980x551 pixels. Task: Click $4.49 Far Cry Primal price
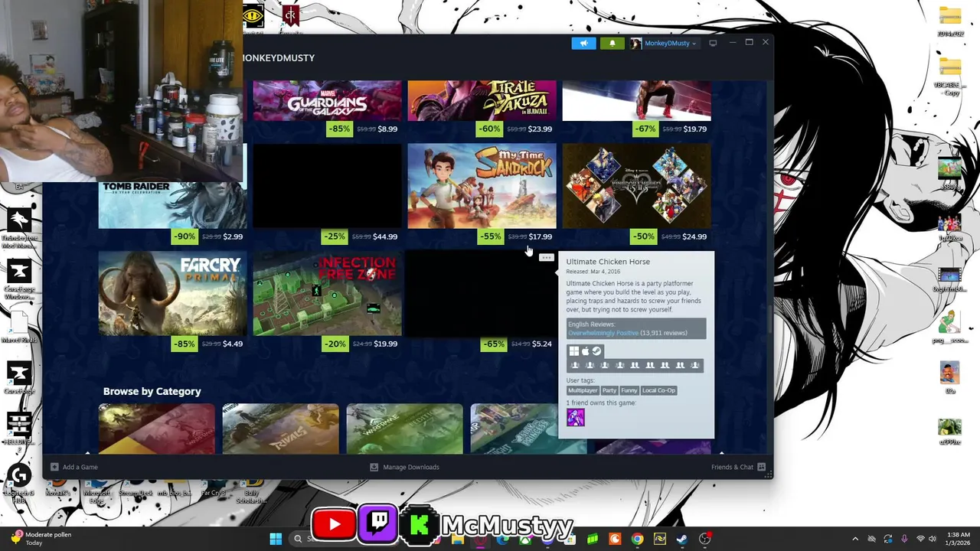[233, 344]
